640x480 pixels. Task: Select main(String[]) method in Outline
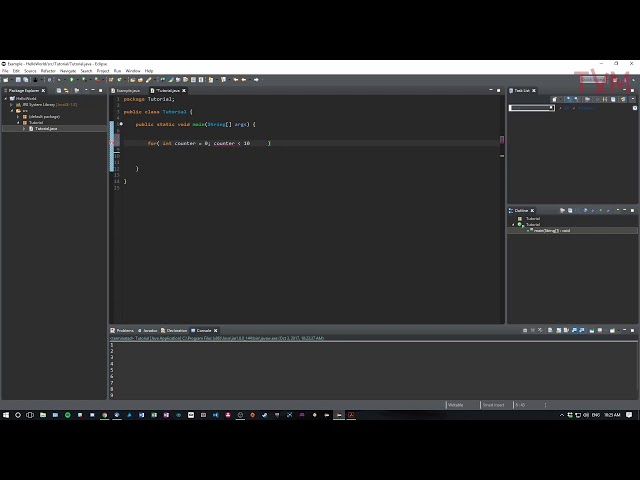coord(552,231)
